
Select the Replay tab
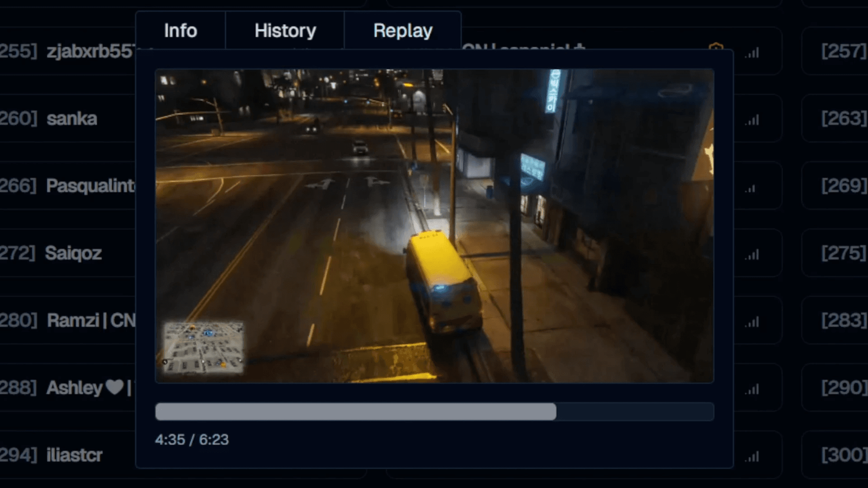pos(403,31)
